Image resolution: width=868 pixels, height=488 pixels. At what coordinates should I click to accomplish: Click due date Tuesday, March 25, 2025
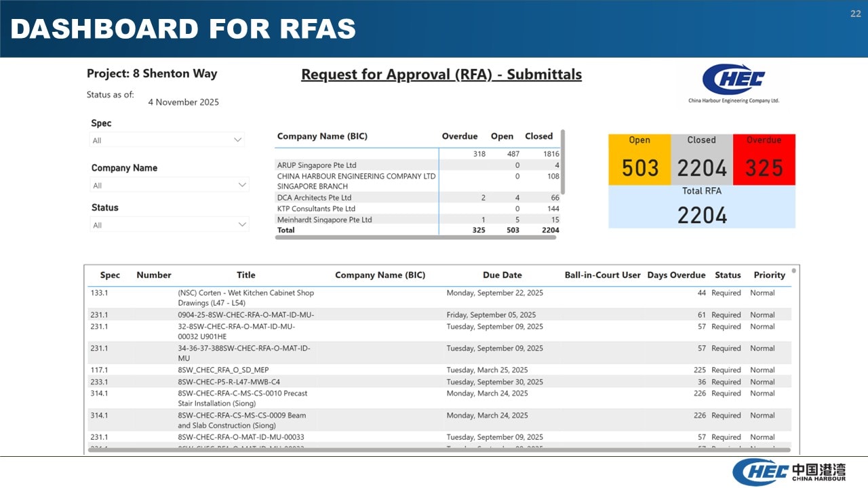487,370
